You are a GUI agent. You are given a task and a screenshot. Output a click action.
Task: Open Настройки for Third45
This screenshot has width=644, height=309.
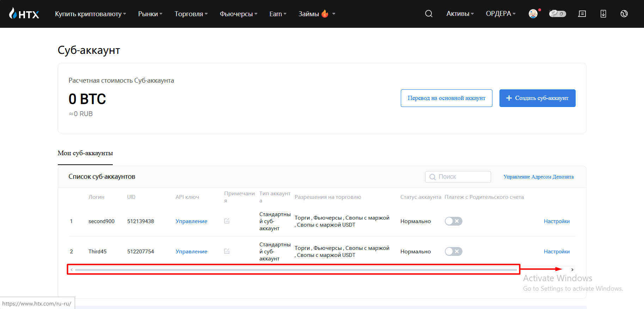(557, 251)
